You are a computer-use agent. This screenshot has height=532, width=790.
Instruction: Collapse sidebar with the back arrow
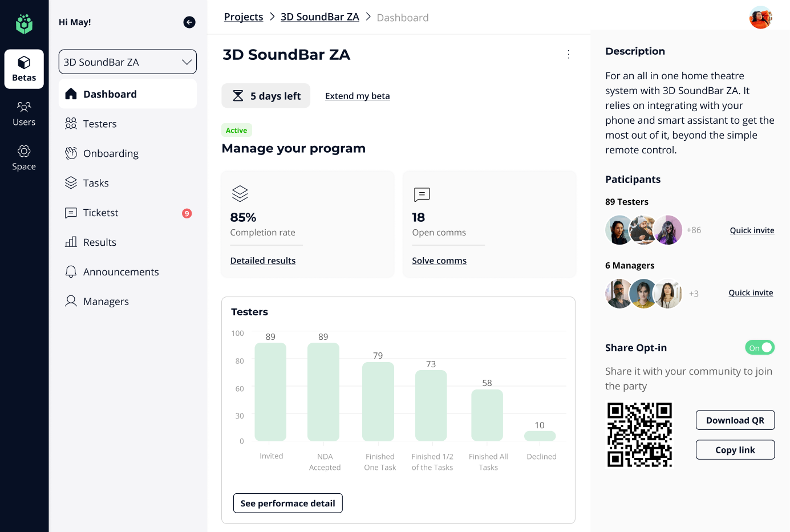coord(189,22)
